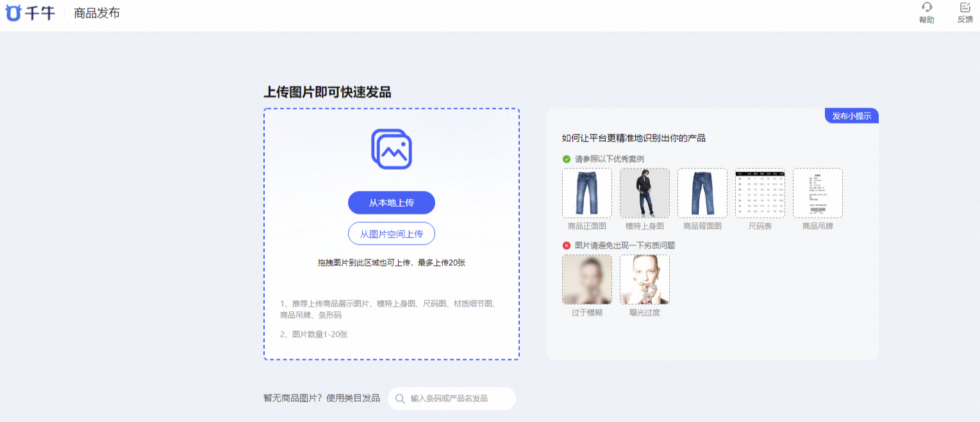Image resolution: width=980 pixels, height=422 pixels.
Task: Click the 过于模糊 caption
Action: pyautogui.click(x=587, y=312)
